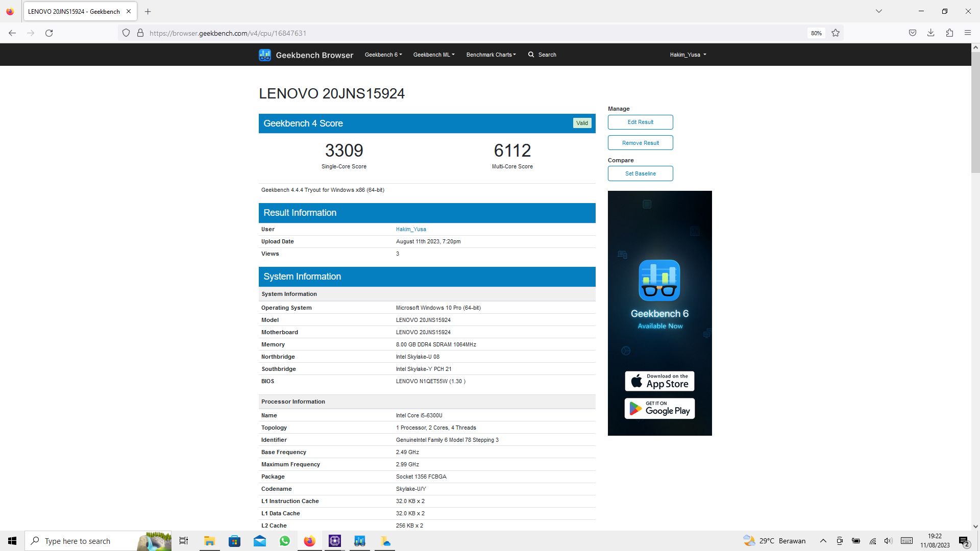Click the 80% zoom level indicator
This screenshot has height=551, width=980.
pyautogui.click(x=816, y=33)
